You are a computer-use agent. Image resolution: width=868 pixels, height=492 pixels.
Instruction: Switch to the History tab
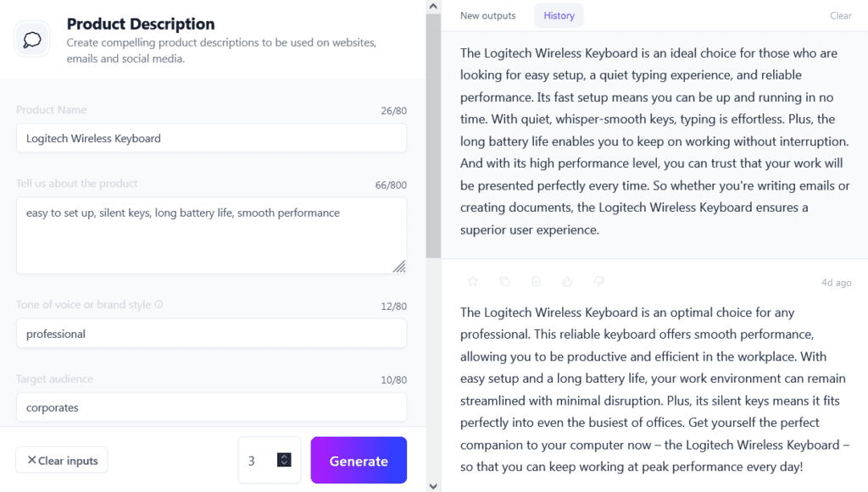558,14
